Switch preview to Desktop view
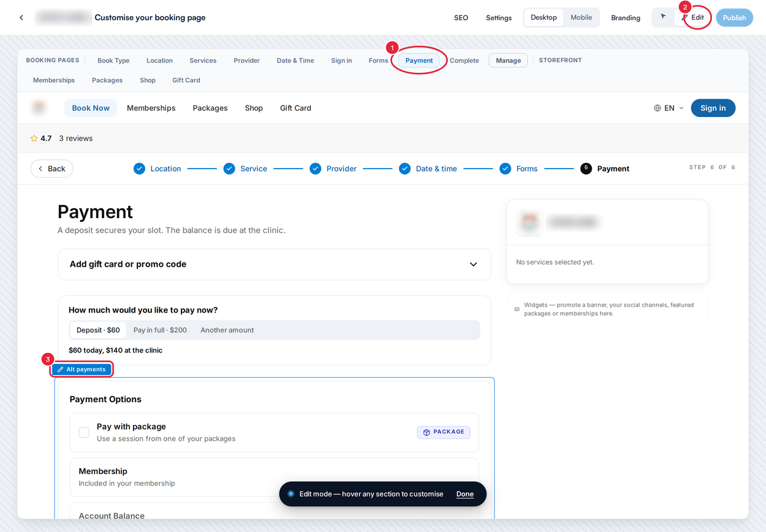The width and height of the screenshot is (766, 532). point(544,17)
